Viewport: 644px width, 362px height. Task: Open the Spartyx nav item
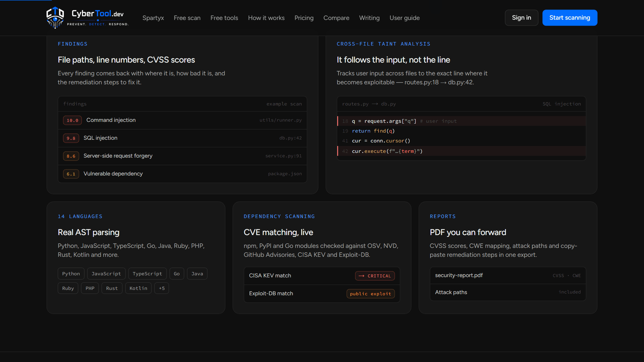[x=153, y=18]
